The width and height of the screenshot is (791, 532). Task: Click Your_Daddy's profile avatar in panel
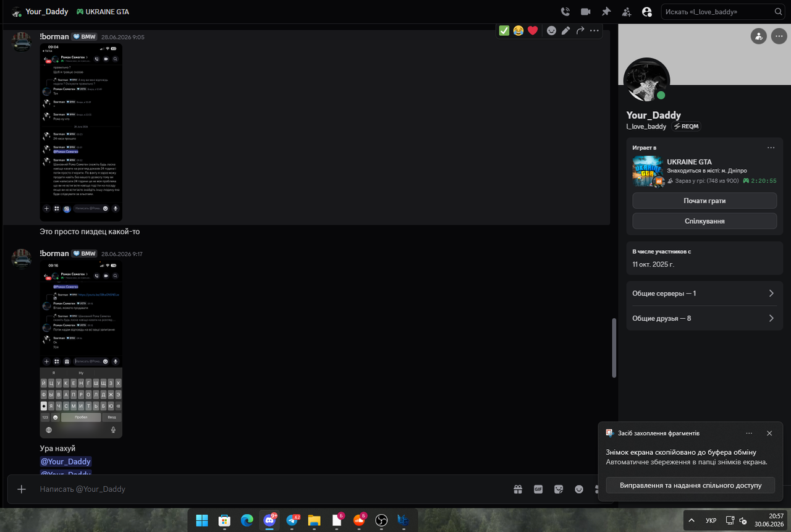pos(646,81)
